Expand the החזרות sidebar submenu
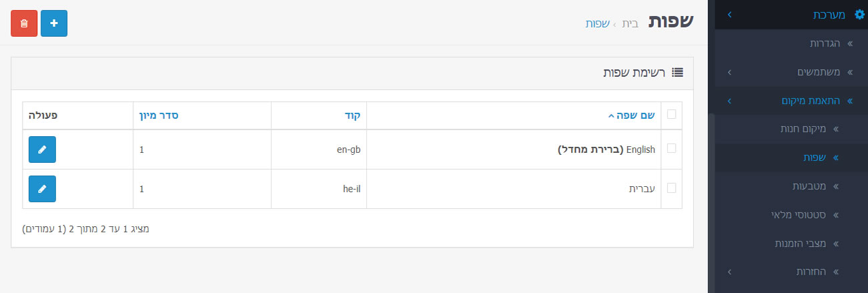 pyautogui.click(x=730, y=272)
